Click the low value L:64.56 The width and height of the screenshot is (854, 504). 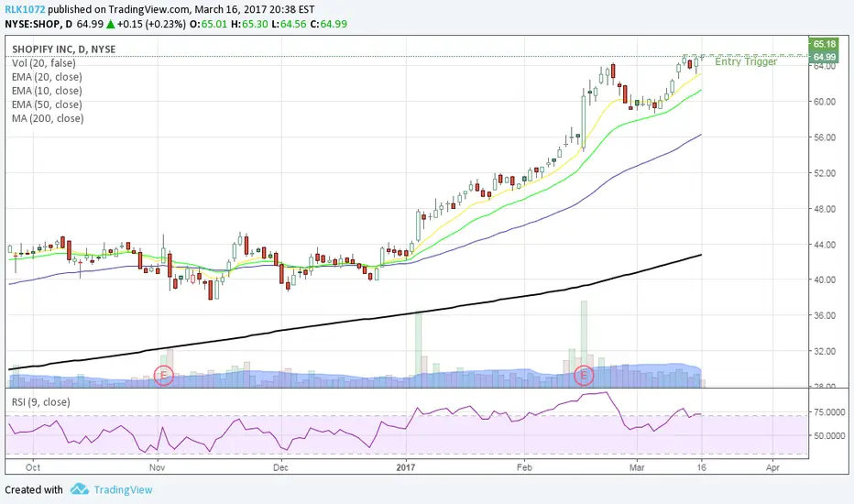(290, 24)
